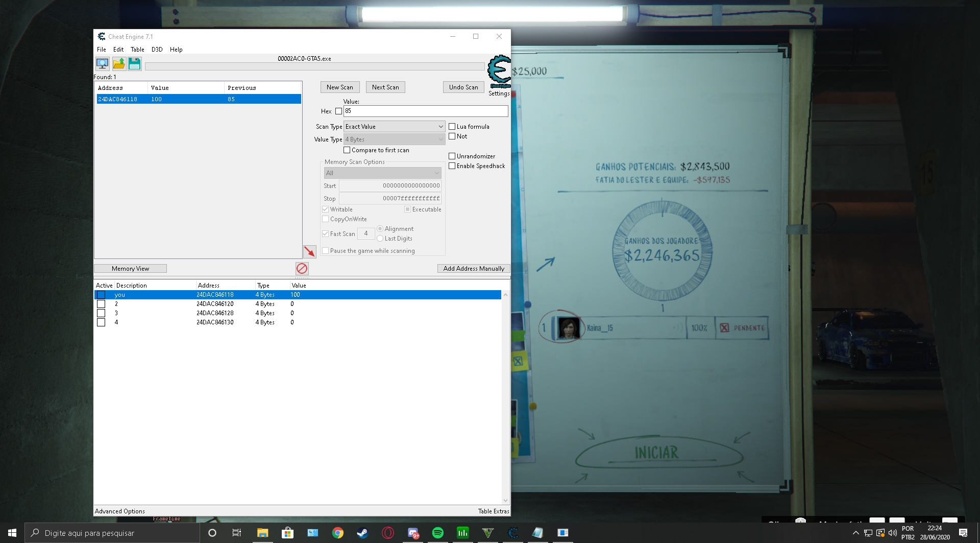Switch to Spotify on the taskbar
The image size is (980, 543).
tap(437, 533)
